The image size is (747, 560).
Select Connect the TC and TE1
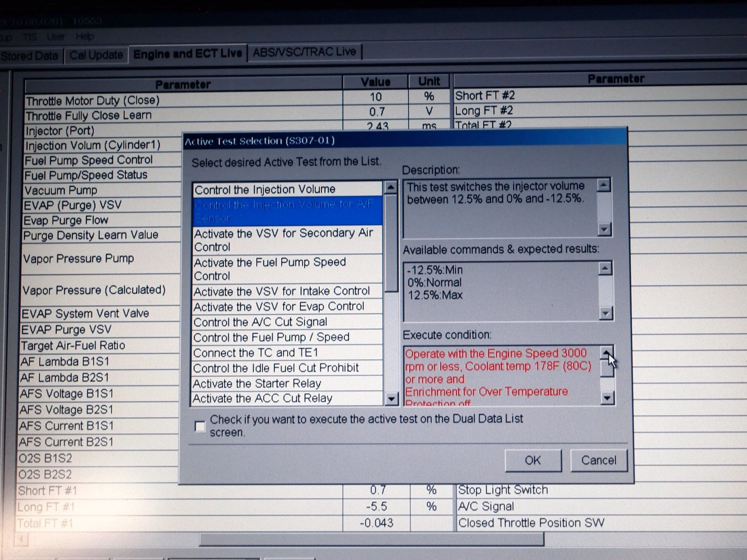tap(288, 353)
